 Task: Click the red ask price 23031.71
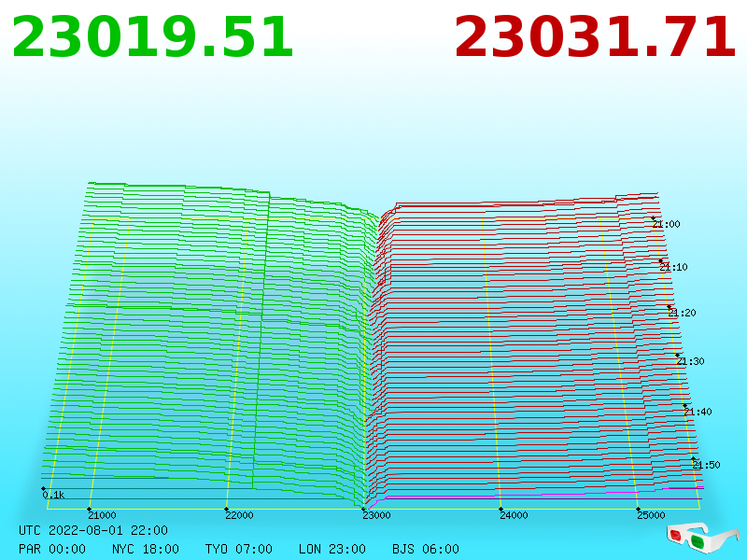click(x=595, y=37)
